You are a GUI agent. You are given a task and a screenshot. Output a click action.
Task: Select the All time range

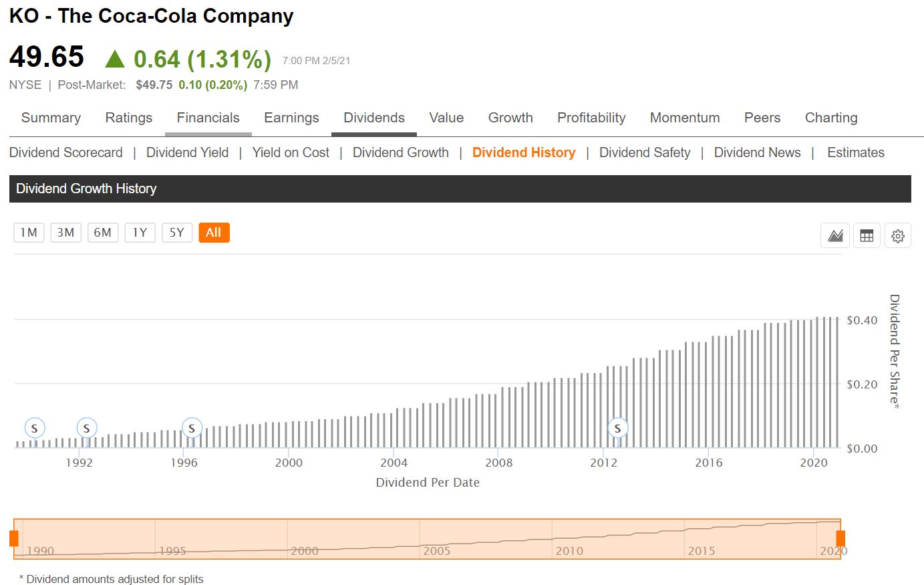(214, 233)
